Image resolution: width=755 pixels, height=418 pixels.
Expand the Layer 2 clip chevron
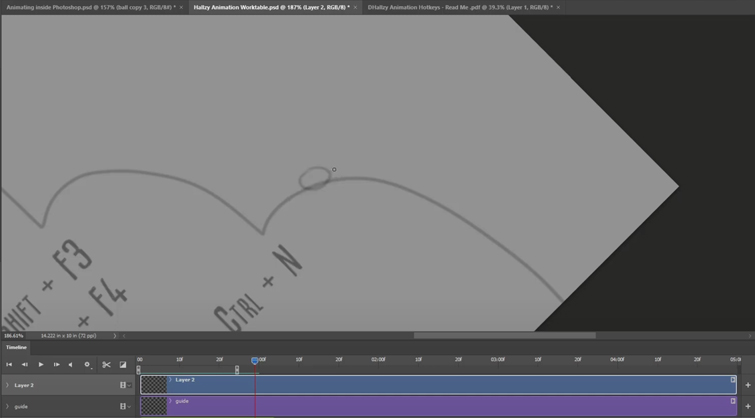pos(170,380)
